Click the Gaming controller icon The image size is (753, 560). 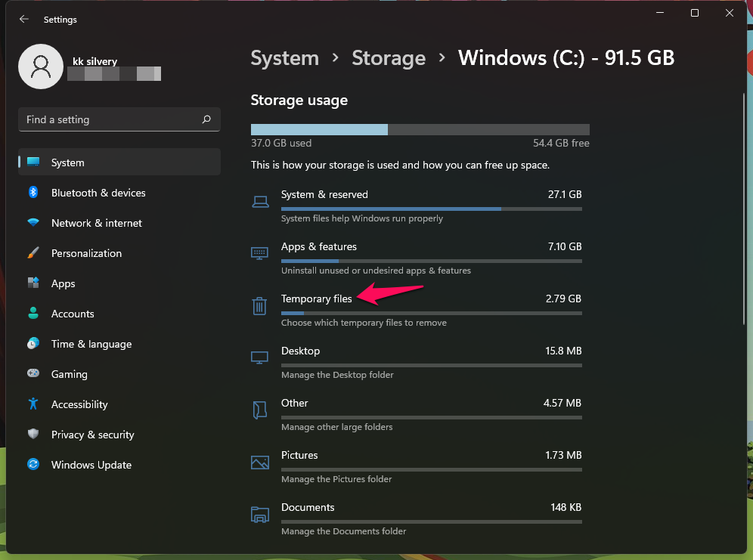[33, 373]
